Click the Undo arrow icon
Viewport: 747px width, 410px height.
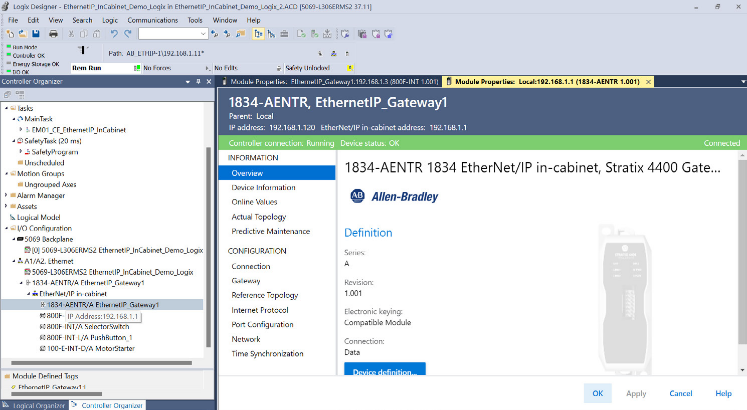pos(114,34)
